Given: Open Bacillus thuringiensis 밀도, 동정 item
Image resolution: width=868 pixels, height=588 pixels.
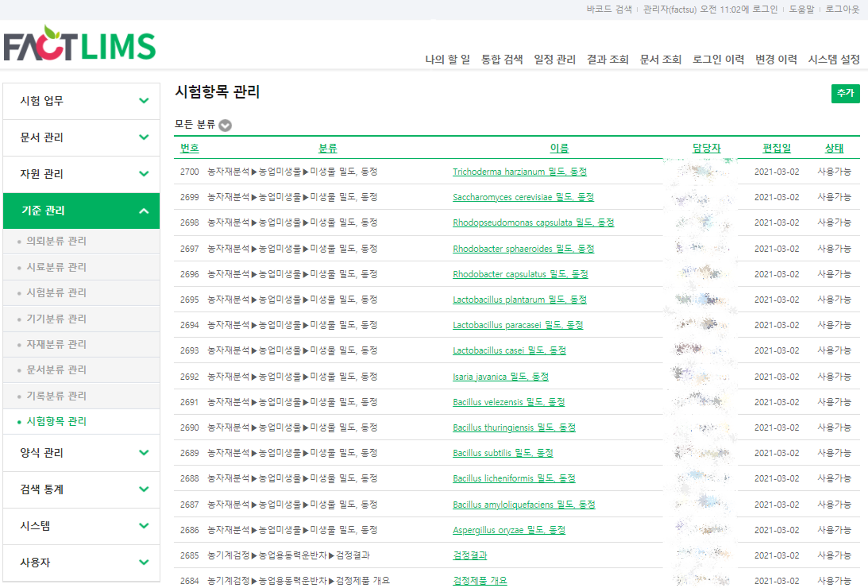Looking at the screenshot, I should [514, 427].
